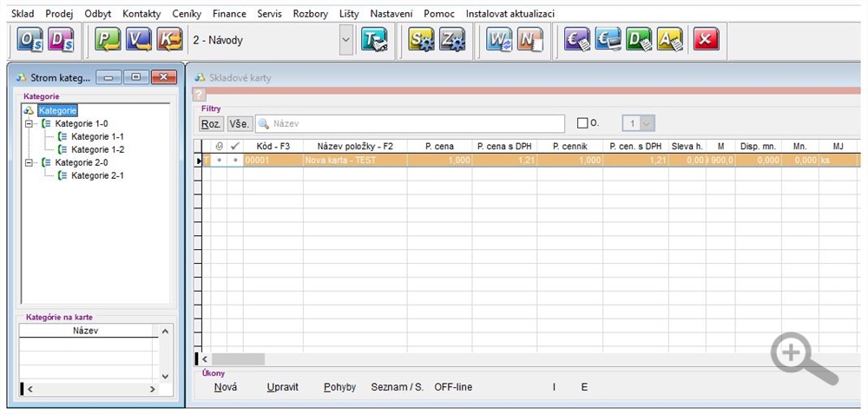Click the grid's horizontal scrollbar thumb
Image resolution: width=868 pixels, height=414 pixels.
[239, 358]
